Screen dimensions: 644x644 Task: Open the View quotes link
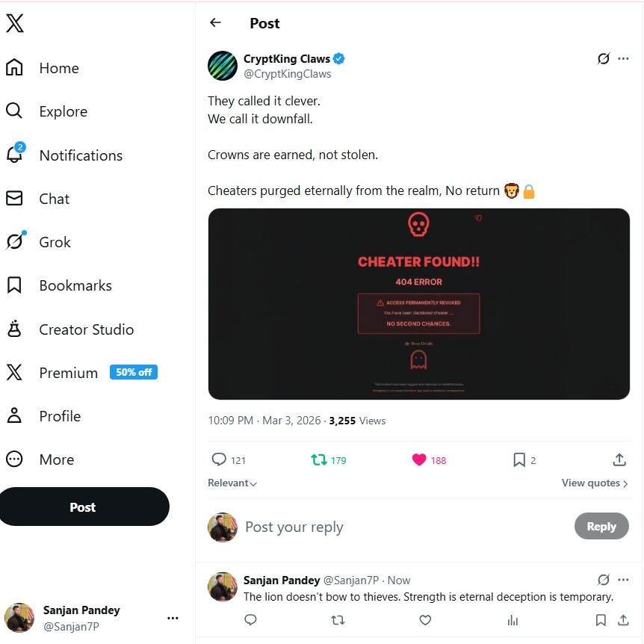pyautogui.click(x=594, y=483)
